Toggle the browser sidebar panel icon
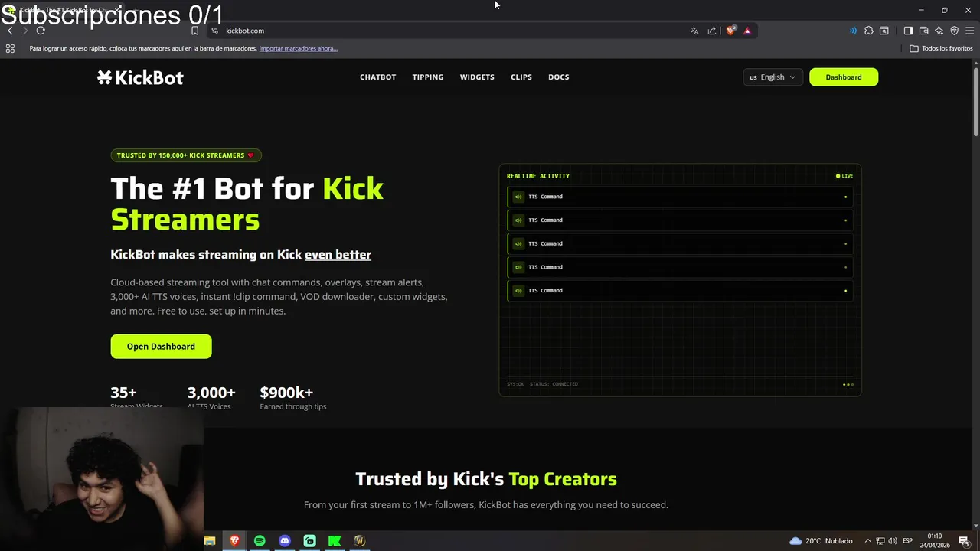The image size is (980, 551). [x=908, y=31]
